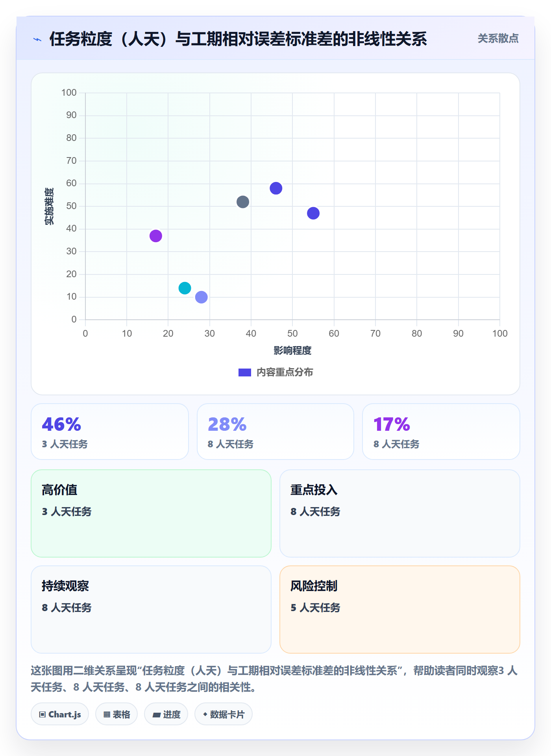Image resolution: width=551 pixels, height=756 pixels.
Task: Click the y-axis tick label 60
Action: click(x=71, y=183)
